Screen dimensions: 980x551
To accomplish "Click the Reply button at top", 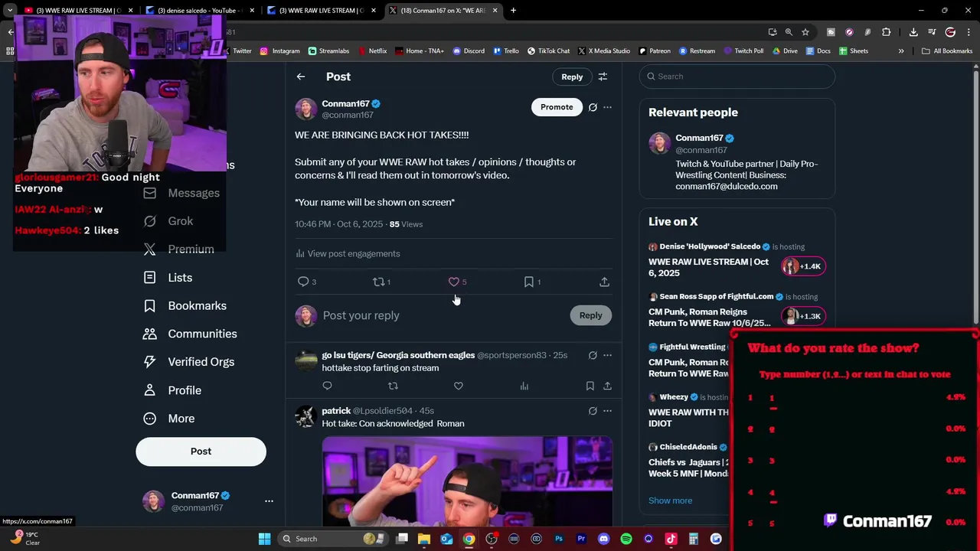I will [572, 77].
